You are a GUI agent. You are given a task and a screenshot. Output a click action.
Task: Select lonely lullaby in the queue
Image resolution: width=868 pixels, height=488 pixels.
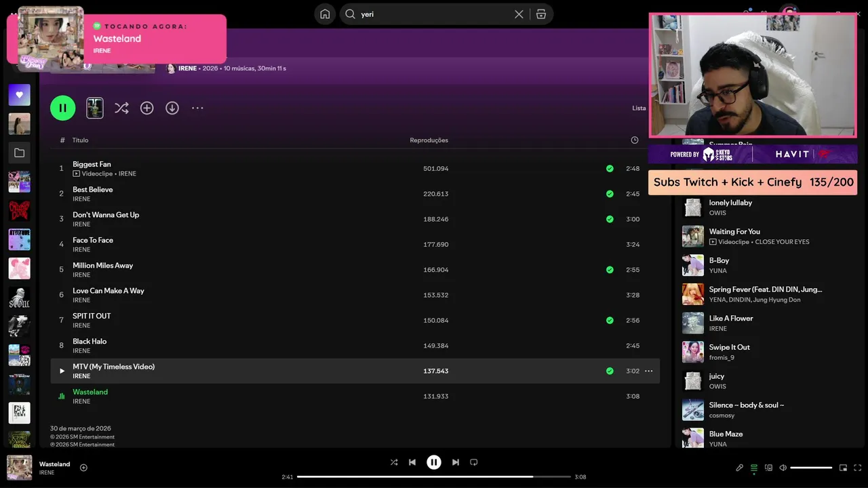[730, 203]
